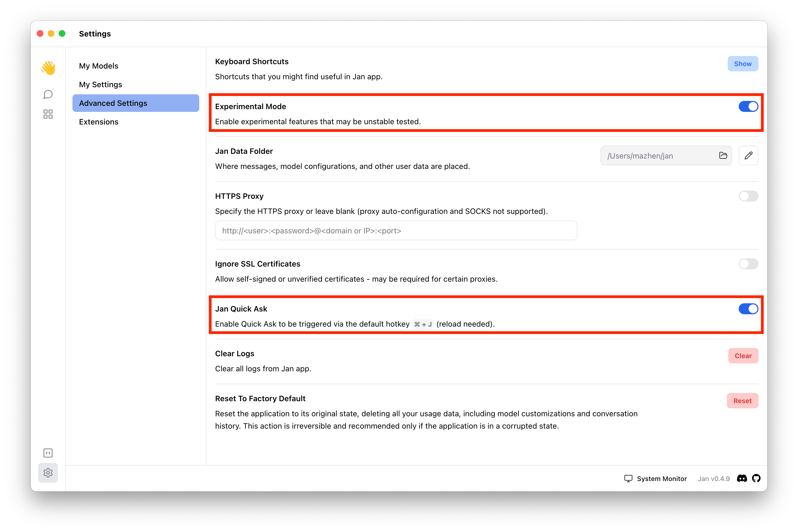Enable the HTTPS Proxy toggle
Image resolution: width=798 pixels, height=532 pixels.
tap(748, 196)
